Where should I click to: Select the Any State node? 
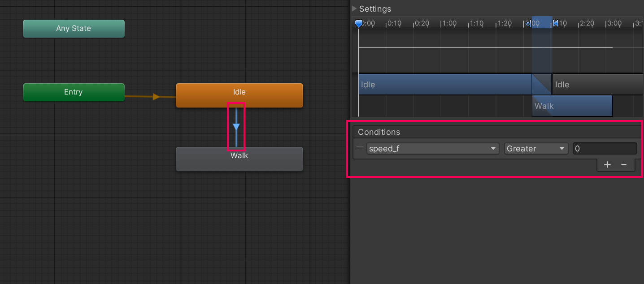(74, 29)
